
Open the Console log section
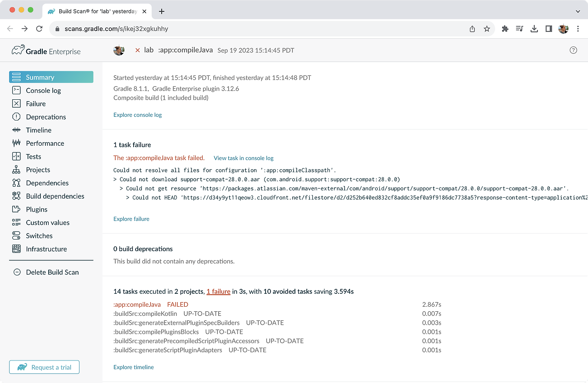coord(43,91)
